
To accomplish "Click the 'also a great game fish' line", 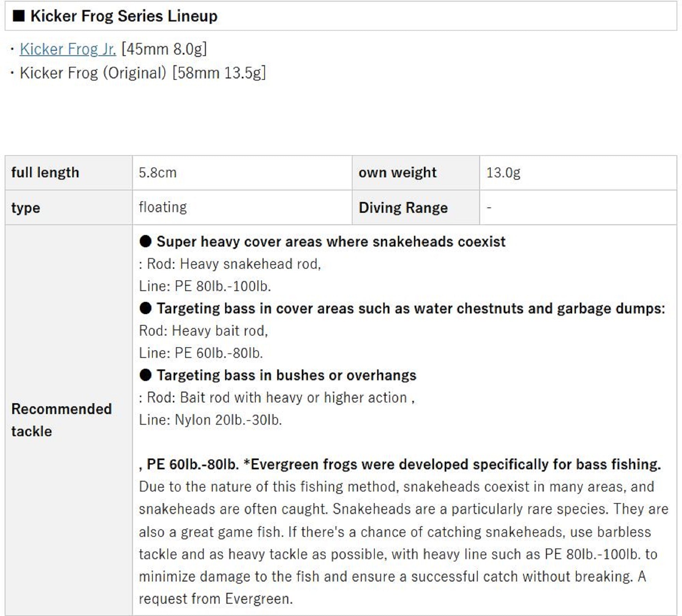I will click(395, 532).
